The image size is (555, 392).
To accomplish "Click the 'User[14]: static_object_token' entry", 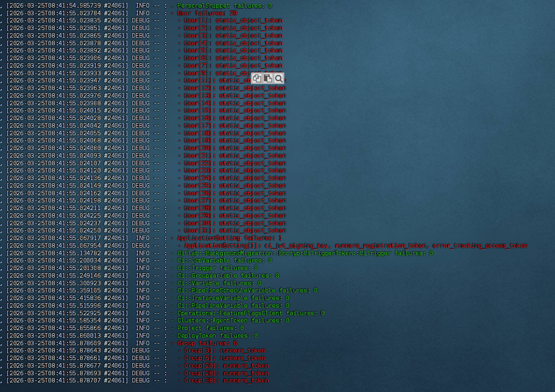I will pyautogui.click(x=235, y=103).
